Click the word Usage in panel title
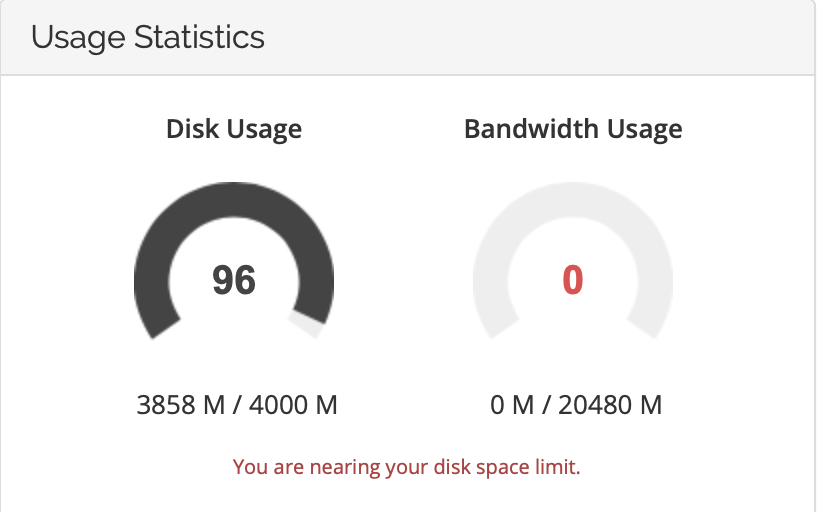 [78, 38]
